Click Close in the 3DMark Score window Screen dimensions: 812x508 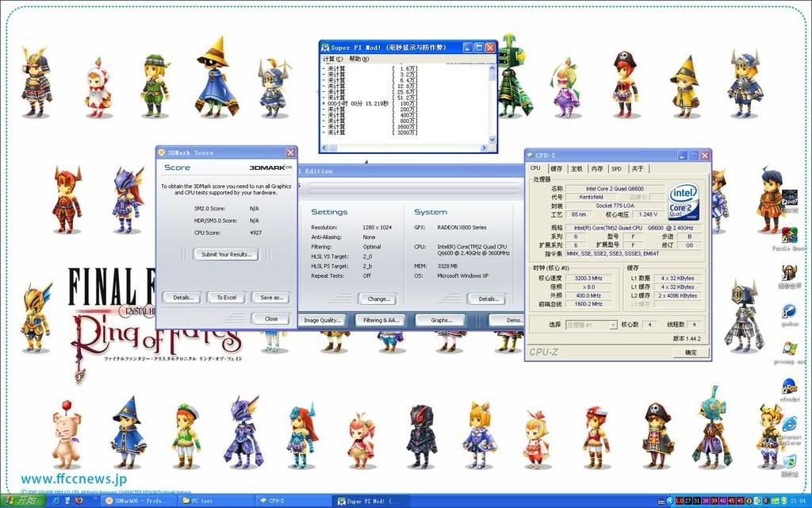click(x=271, y=319)
